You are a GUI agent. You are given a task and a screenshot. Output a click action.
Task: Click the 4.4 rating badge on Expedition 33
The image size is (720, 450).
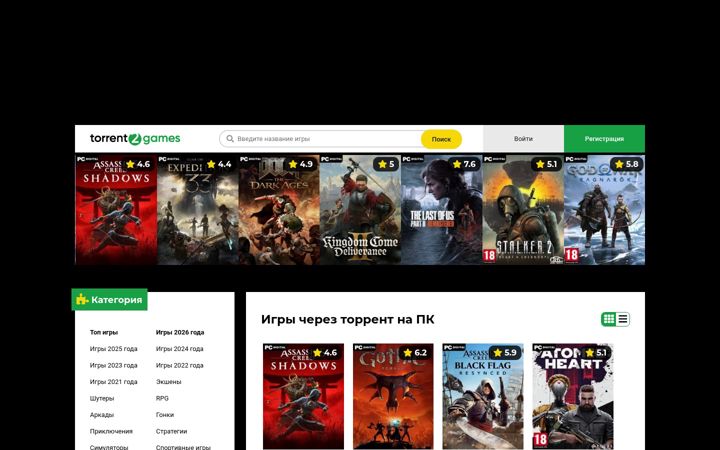(x=219, y=164)
